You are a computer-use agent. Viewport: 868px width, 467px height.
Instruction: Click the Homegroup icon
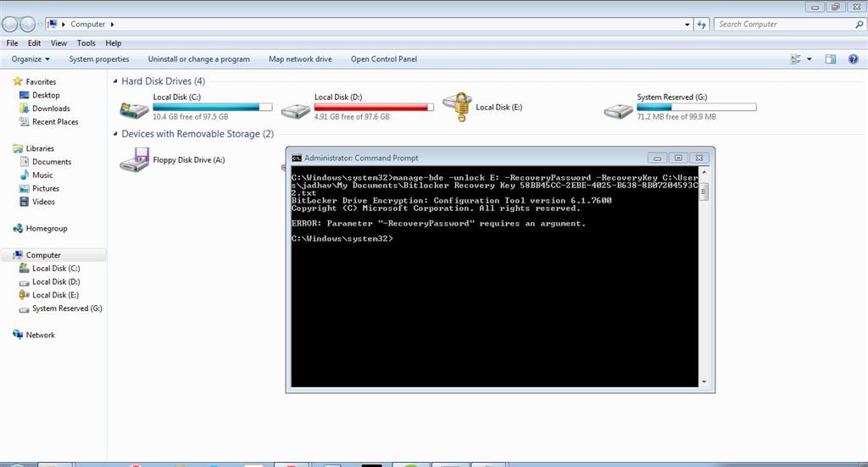(18, 228)
